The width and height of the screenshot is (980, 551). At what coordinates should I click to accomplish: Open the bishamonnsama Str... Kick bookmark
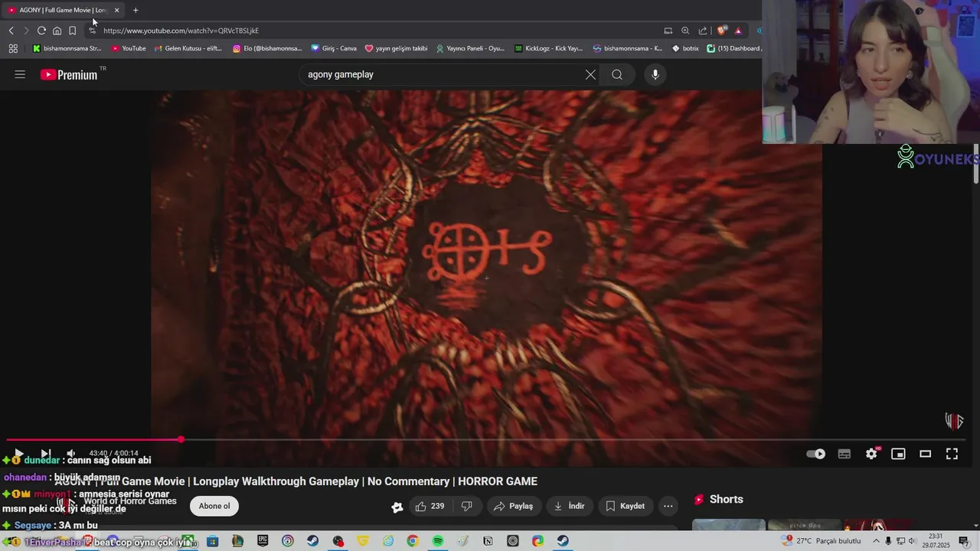click(67, 48)
